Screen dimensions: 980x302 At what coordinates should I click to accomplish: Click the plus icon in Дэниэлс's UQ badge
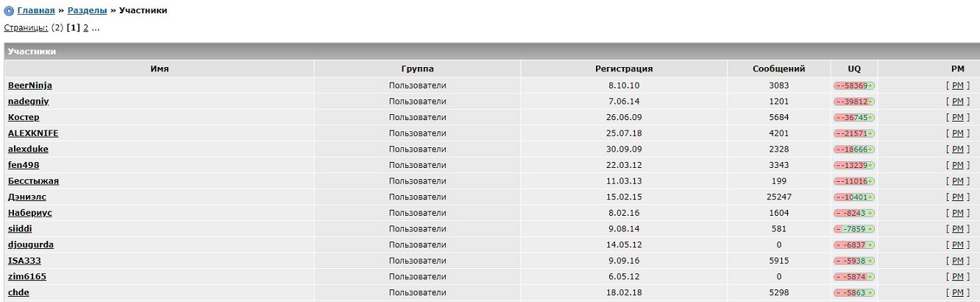point(870,197)
